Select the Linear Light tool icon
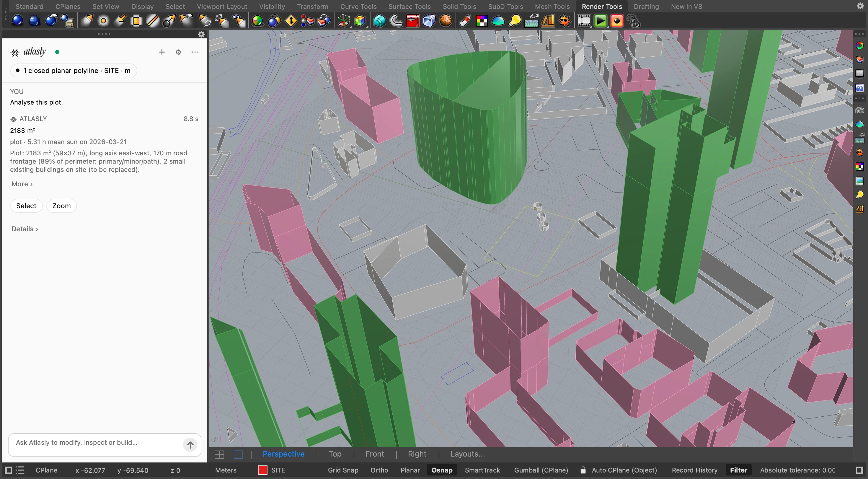 153,21
